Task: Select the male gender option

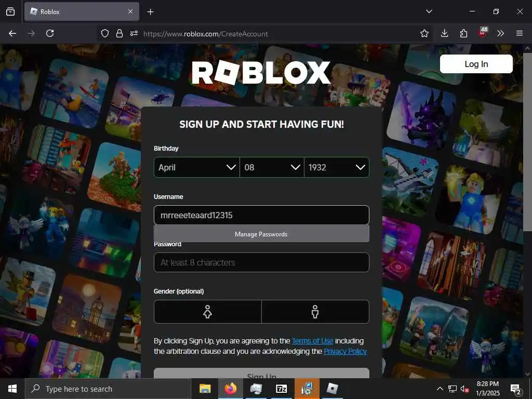Action: pos(315,312)
